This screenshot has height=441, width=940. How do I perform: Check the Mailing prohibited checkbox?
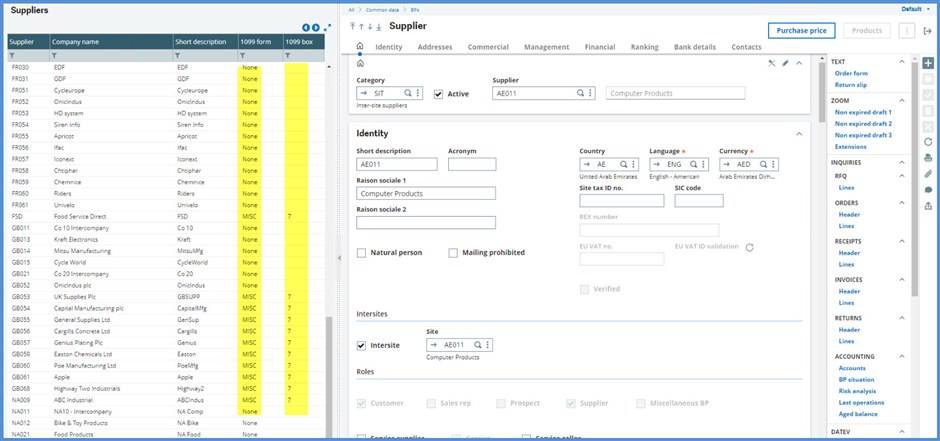click(453, 253)
